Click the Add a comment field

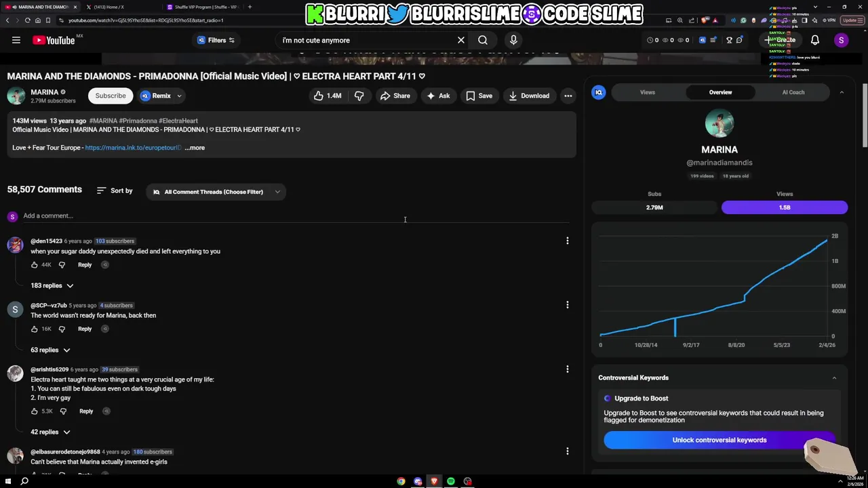coord(296,216)
